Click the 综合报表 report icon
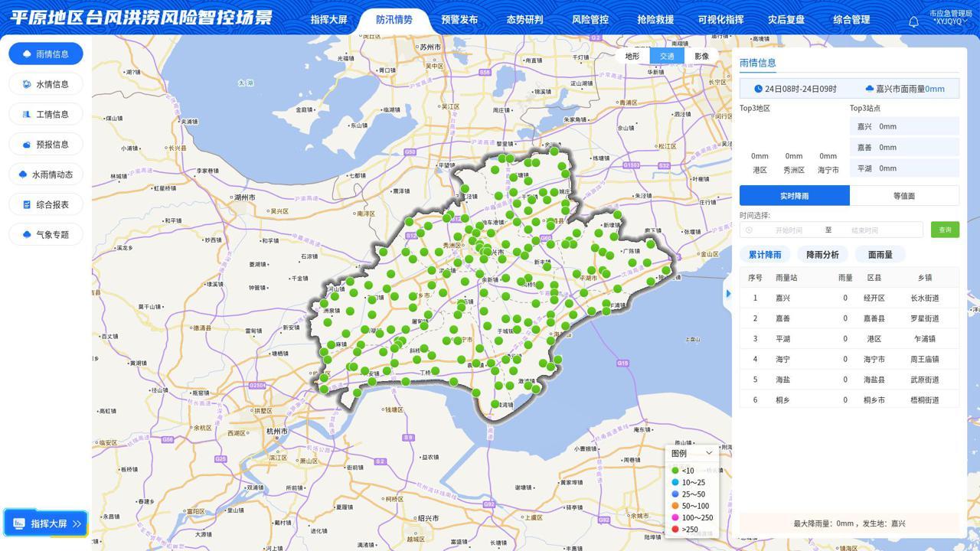Screen dimensions: 980x551 click(27, 204)
